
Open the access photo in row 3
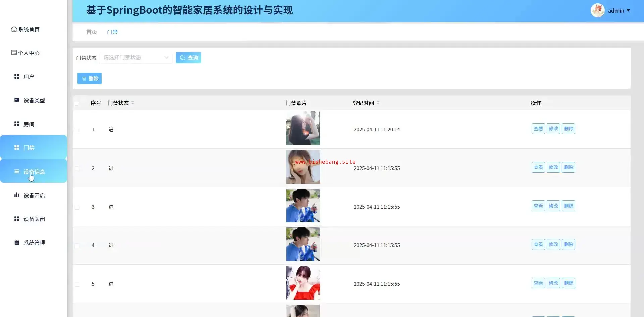pyautogui.click(x=303, y=206)
